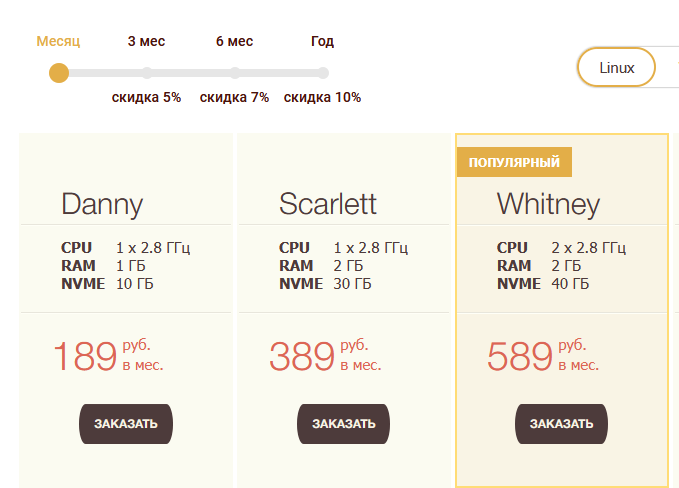Select the 3 мес billing period
The image size is (679, 488).
point(146,41)
